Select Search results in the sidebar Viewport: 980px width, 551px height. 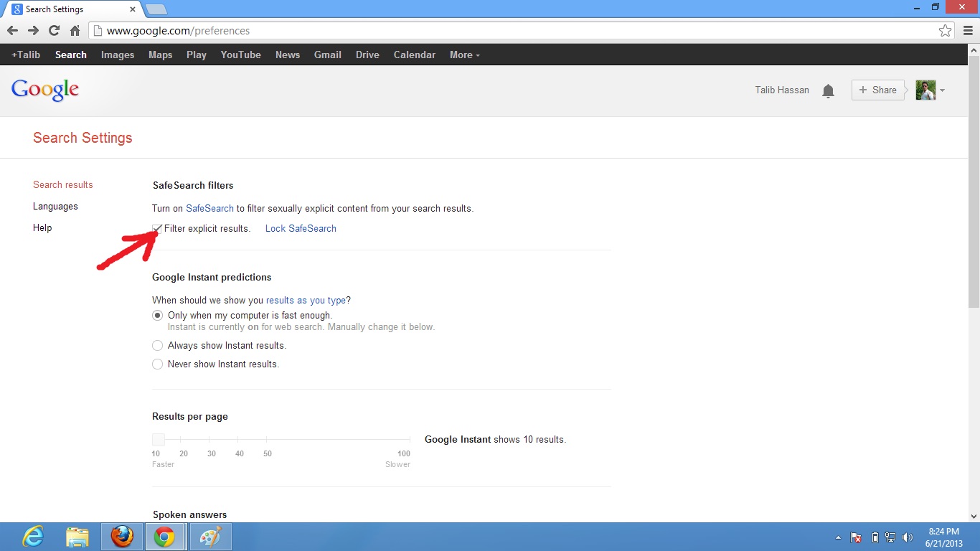tap(63, 184)
